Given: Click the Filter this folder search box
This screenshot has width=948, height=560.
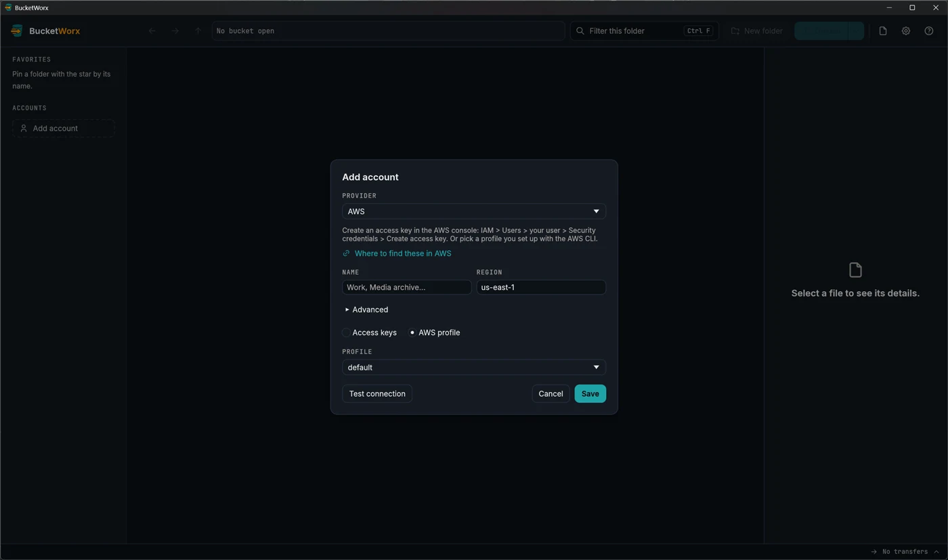Looking at the screenshot, I should (x=645, y=30).
